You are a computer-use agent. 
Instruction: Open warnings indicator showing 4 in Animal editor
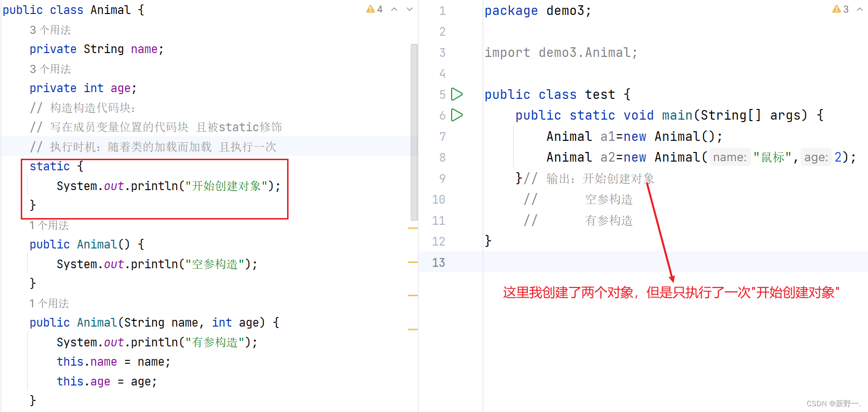click(x=374, y=9)
